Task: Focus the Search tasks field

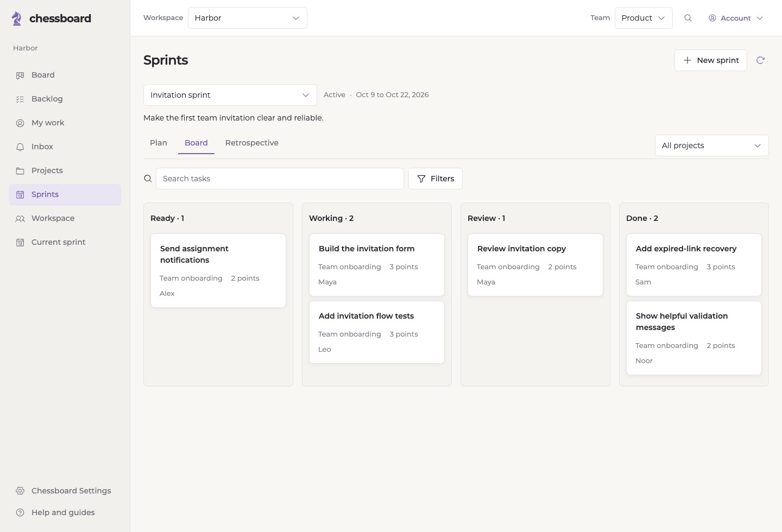Action: pyautogui.click(x=280, y=179)
